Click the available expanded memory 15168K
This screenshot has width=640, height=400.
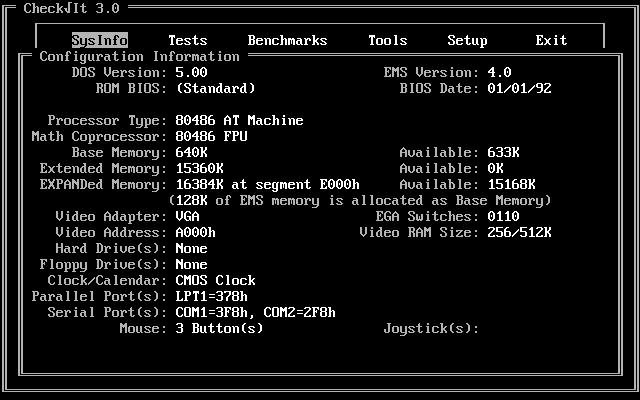511,184
